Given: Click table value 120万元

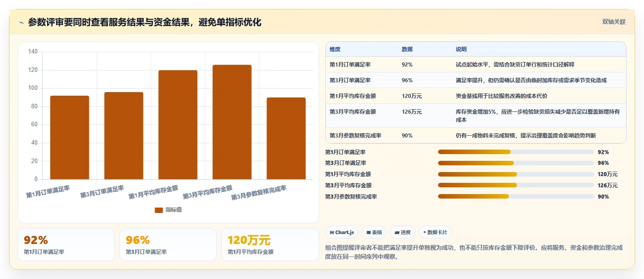Looking at the screenshot, I should (412, 96).
